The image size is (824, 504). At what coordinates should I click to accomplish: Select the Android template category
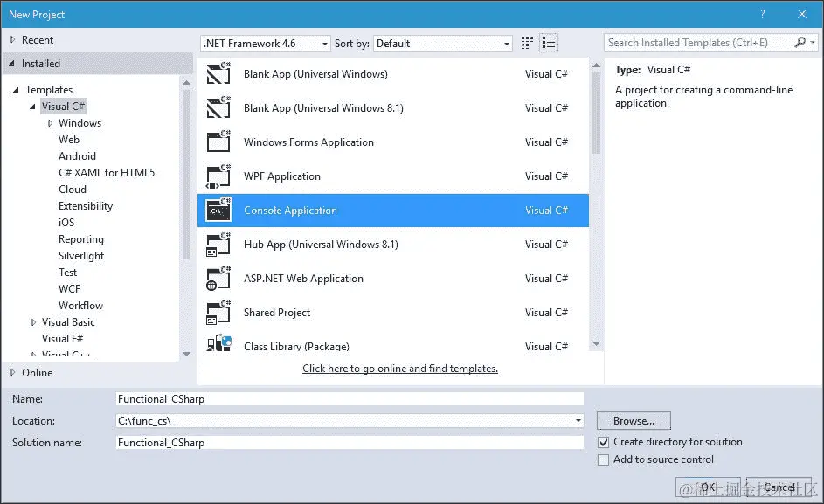(x=77, y=156)
